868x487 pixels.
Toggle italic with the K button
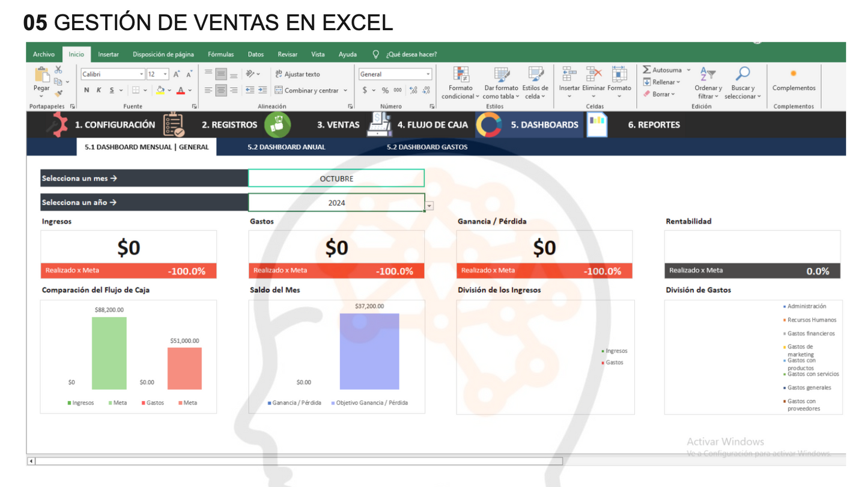[99, 90]
